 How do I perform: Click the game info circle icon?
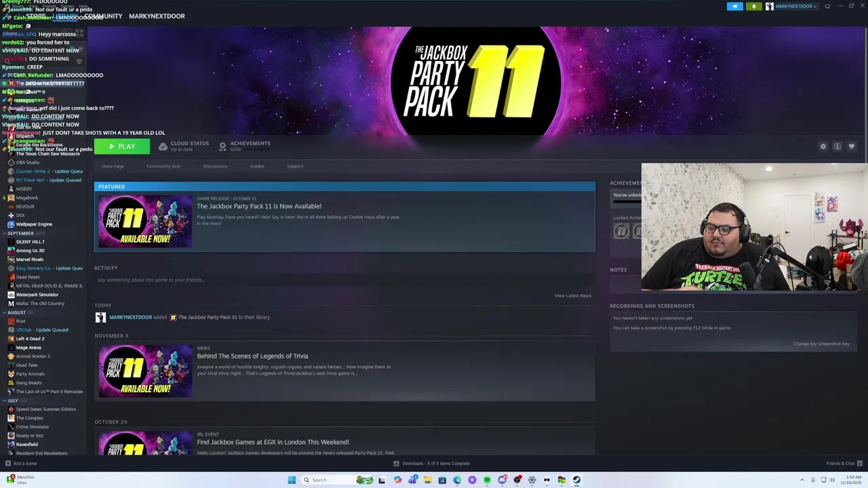tap(837, 146)
